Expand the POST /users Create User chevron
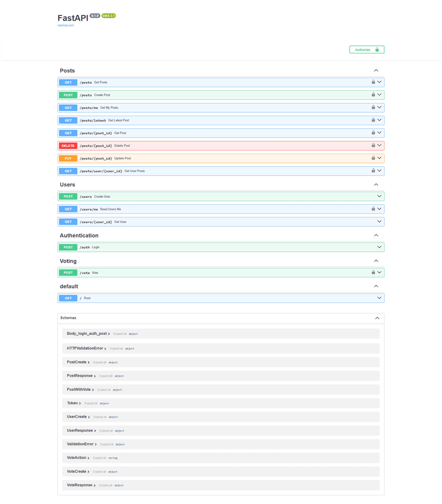This screenshot has height=504, width=442. coord(379,197)
